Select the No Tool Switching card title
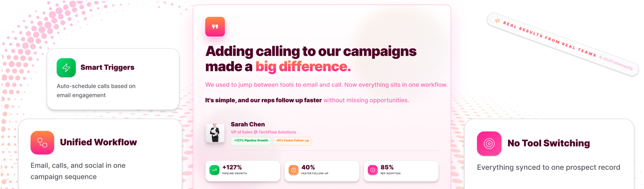 pyautogui.click(x=548, y=143)
